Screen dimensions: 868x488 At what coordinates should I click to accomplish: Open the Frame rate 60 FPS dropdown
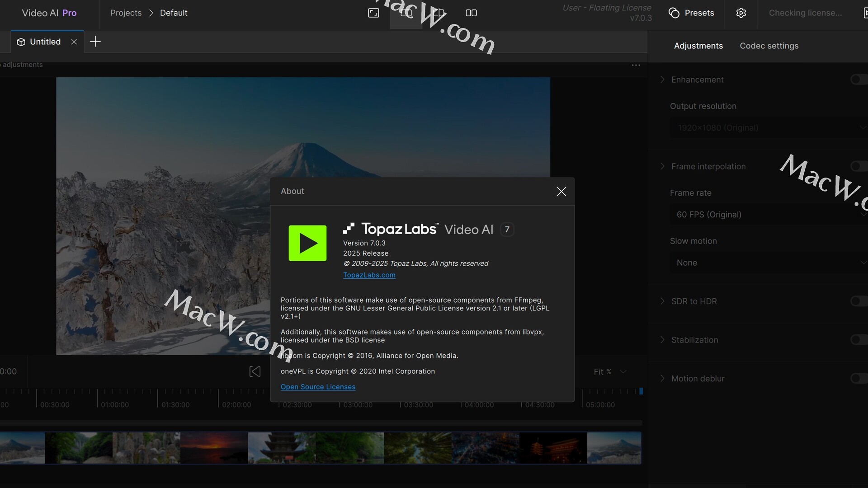pyautogui.click(x=769, y=215)
